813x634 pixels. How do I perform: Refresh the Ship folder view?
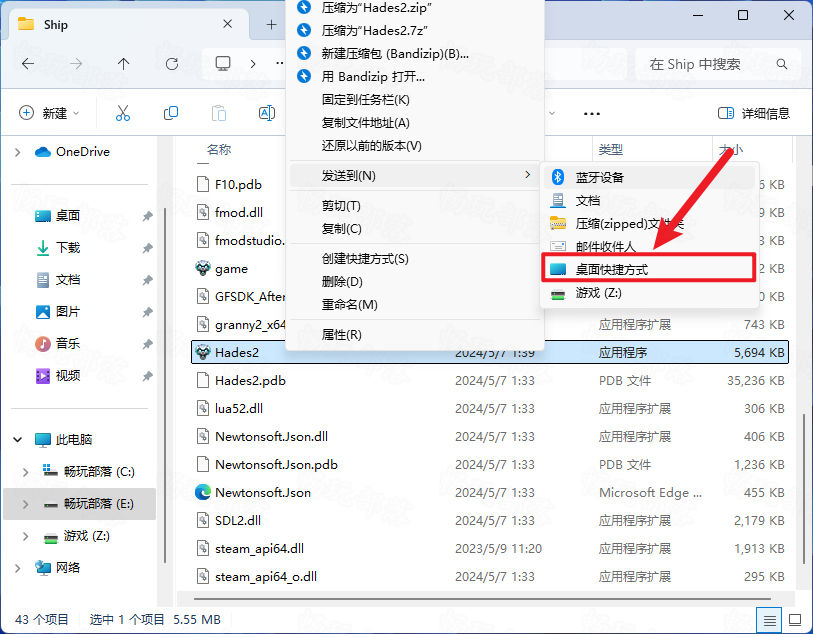pos(172,64)
